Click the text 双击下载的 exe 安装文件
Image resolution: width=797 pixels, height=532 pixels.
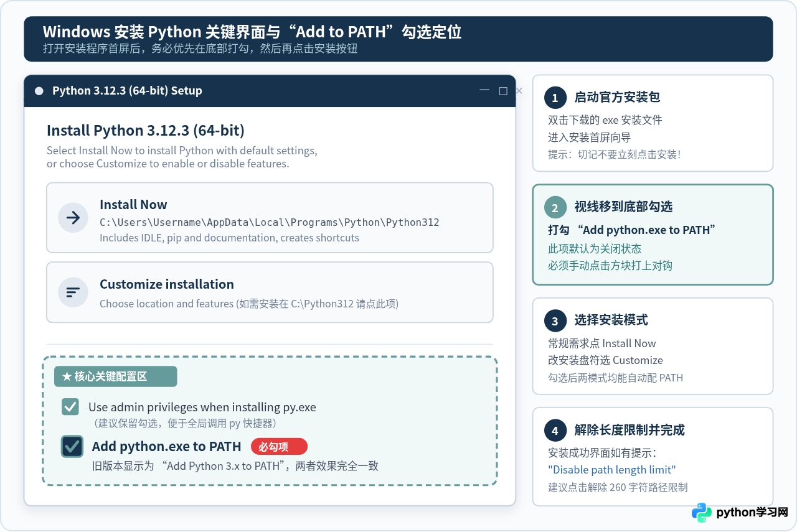pos(605,120)
